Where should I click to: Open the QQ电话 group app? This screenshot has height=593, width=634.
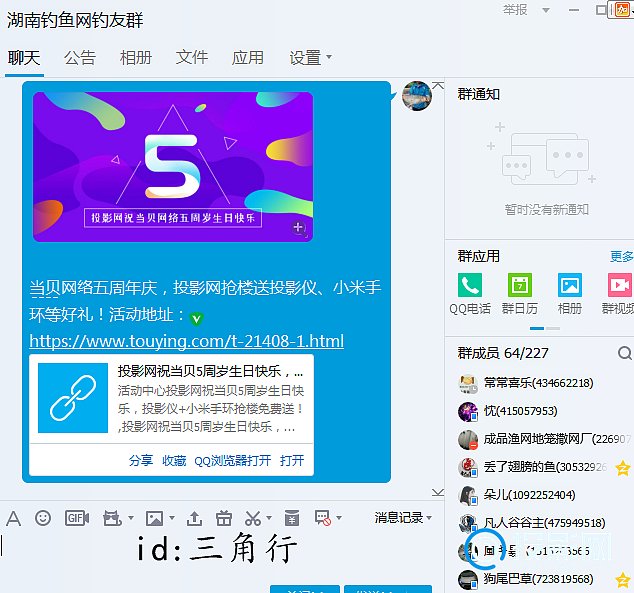[470, 293]
